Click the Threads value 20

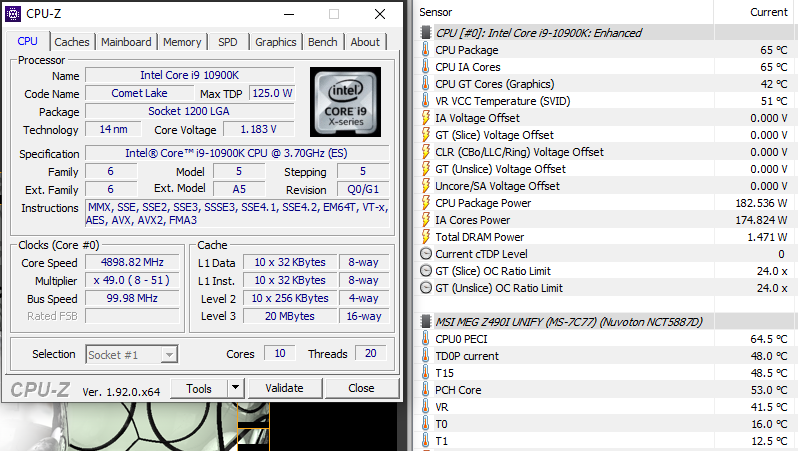(370, 353)
